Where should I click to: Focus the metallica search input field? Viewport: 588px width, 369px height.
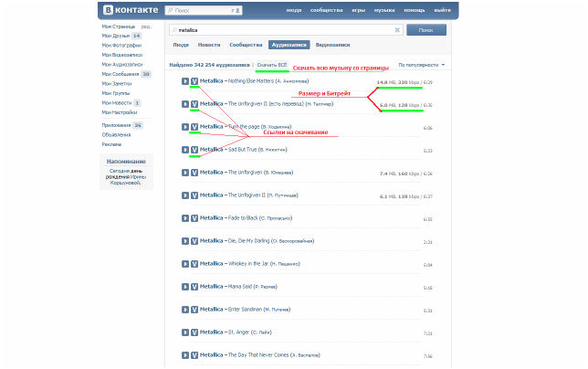click(286, 30)
